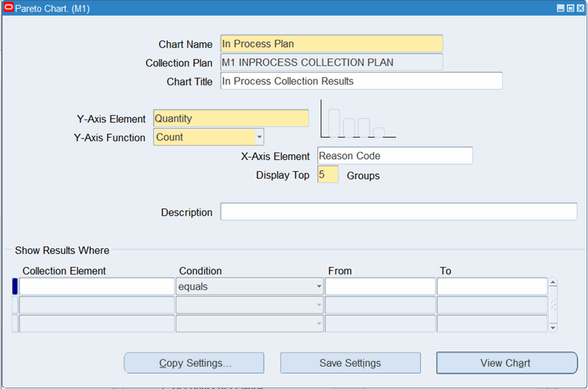Screen dimensions: 588x389
Task: Click the Display Top groups number field
Action: (327, 174)
